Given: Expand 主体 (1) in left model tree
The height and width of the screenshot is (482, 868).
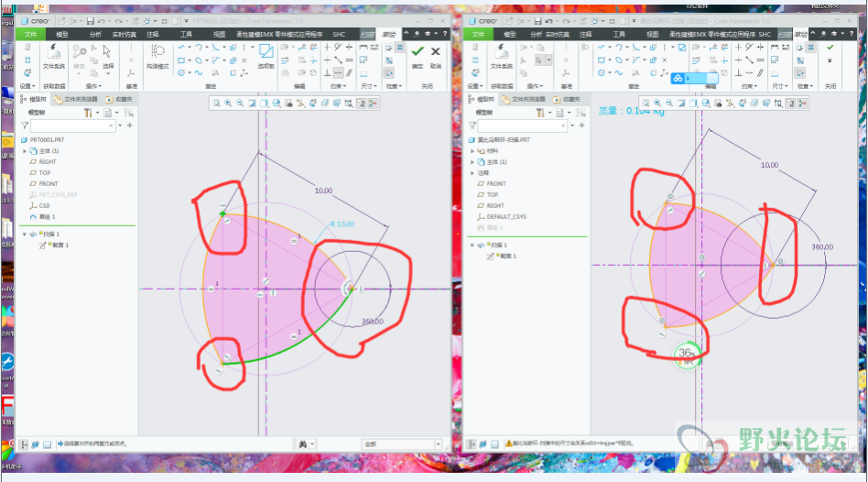Looking at the screenshot, I should click(x=25, y=150).
